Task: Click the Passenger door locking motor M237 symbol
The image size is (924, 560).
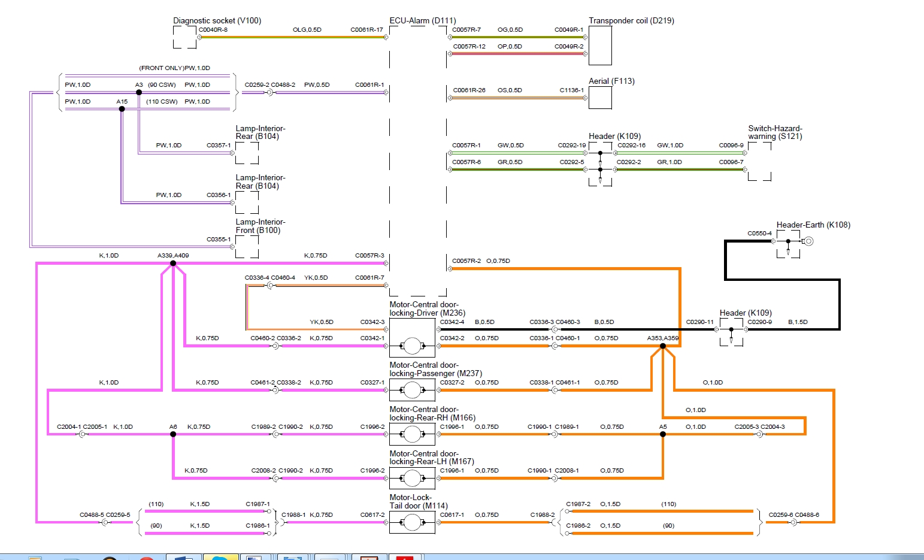Action: coord(412,391)
